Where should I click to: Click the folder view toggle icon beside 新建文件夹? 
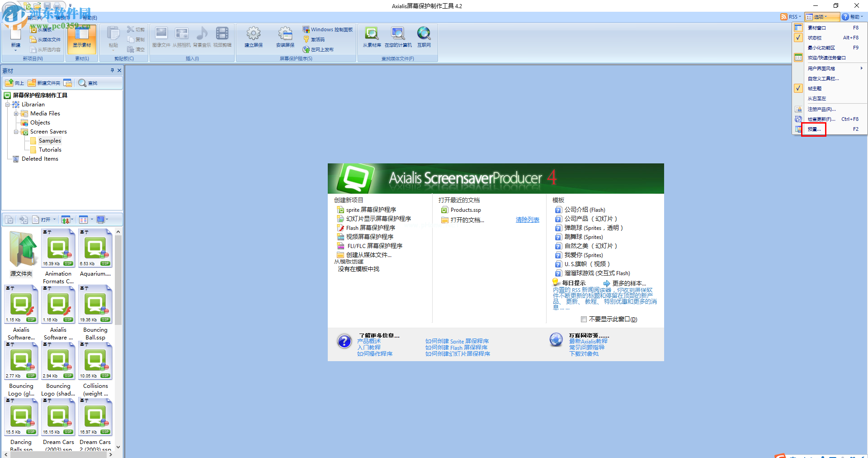(68, 83)
